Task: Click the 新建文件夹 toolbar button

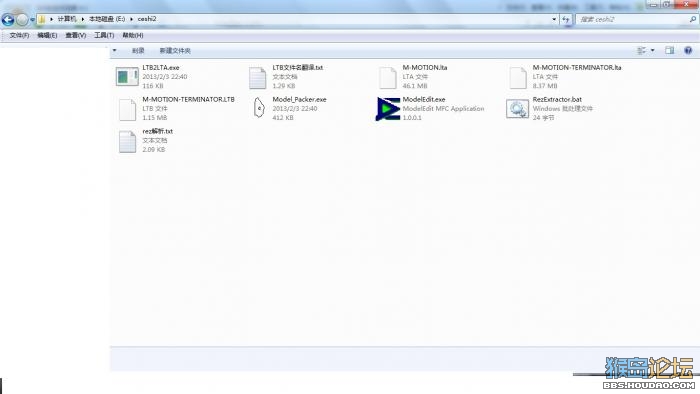Action: [175, 51]
